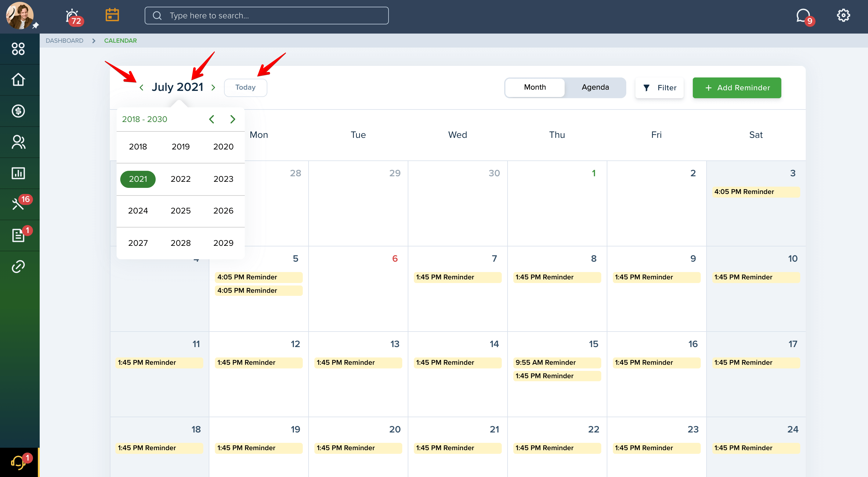Toggle the July 2021 month picker
The width and height of the screenshot is (868, 477).
coord(177,87)
